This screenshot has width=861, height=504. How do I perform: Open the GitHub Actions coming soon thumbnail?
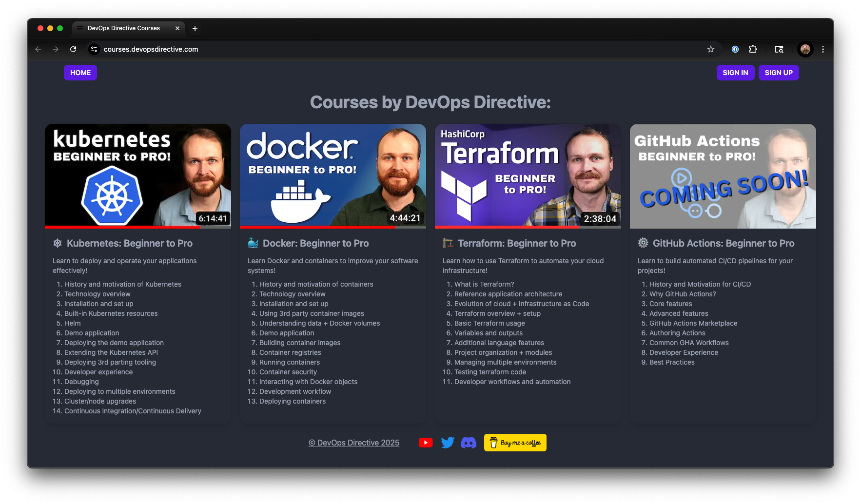coord(723,176)
